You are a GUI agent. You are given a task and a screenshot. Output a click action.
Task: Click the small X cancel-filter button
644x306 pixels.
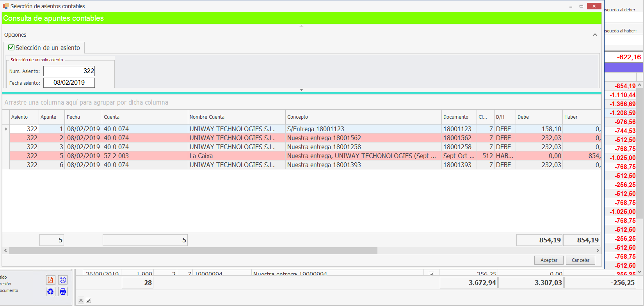81,300
